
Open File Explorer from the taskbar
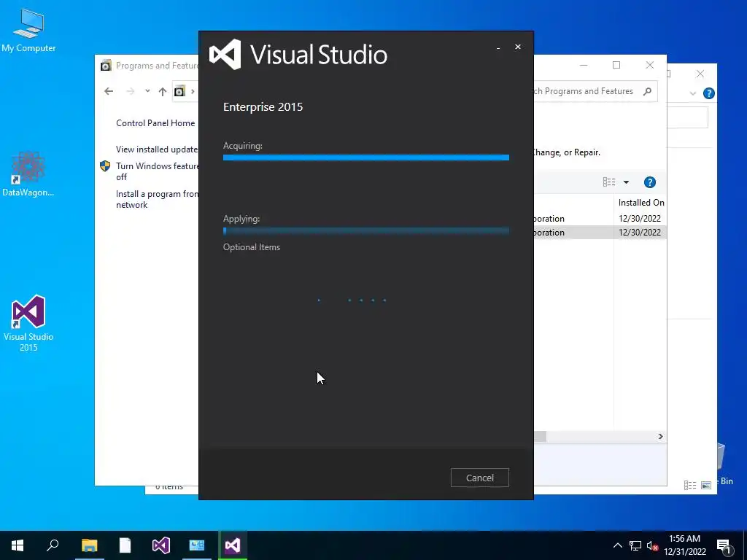coord(89,545)
